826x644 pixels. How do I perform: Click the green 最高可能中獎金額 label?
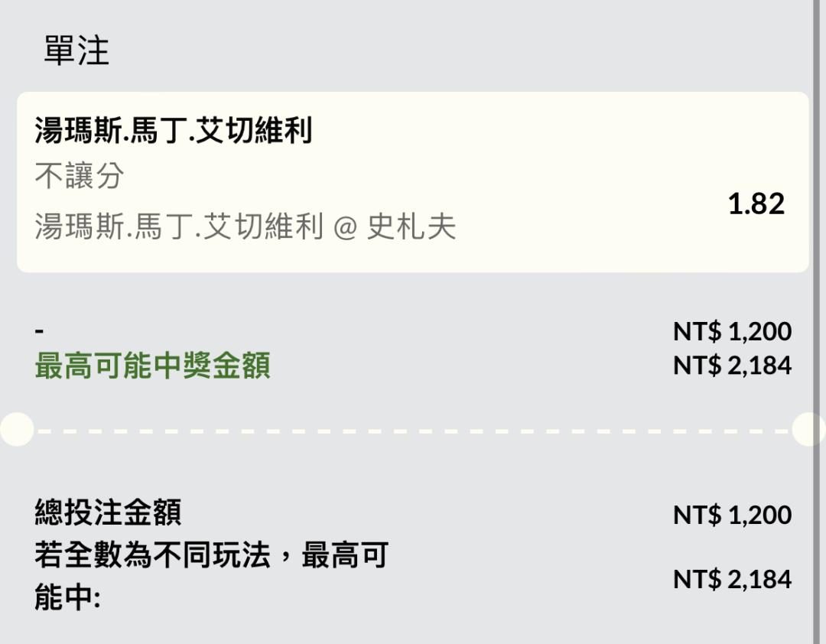(153, 366)
